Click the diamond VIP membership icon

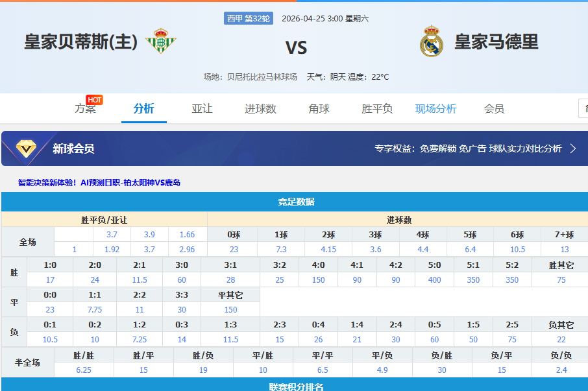[26, 148]
